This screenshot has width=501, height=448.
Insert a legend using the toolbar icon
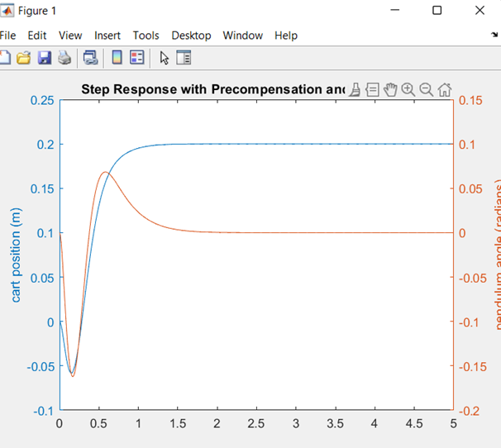pos(137,58)
